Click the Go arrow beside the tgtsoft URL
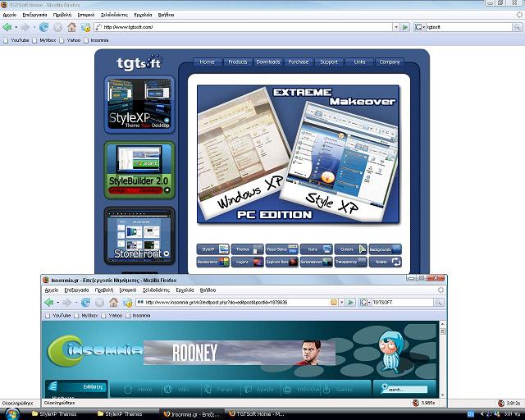 coord(405,27)
